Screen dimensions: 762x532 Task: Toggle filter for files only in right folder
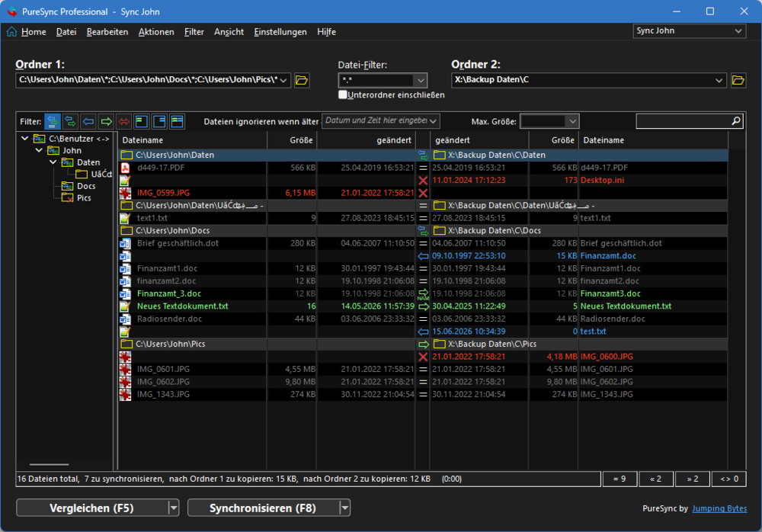click(160, 121)
